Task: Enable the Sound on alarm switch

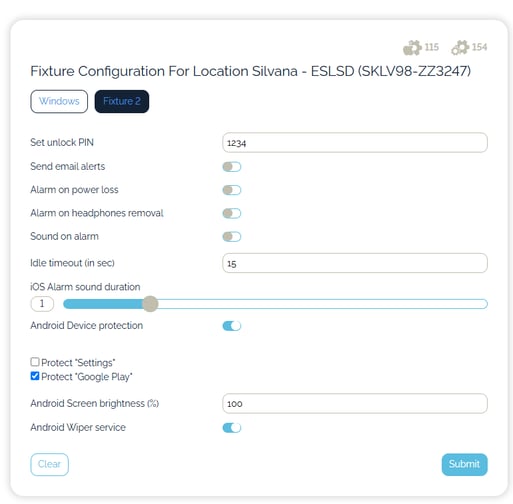Action: pos(232,237)
